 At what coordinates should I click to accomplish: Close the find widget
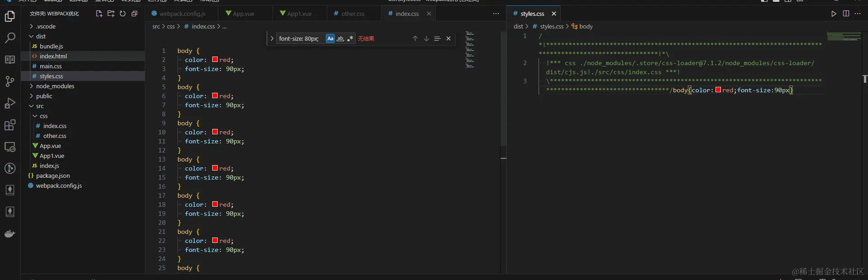(448, 38)
